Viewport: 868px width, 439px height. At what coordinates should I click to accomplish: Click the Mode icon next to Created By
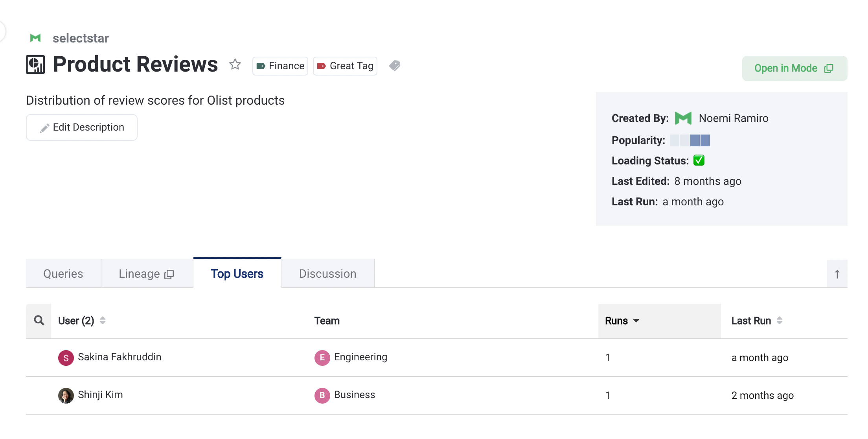pos(683,118)
